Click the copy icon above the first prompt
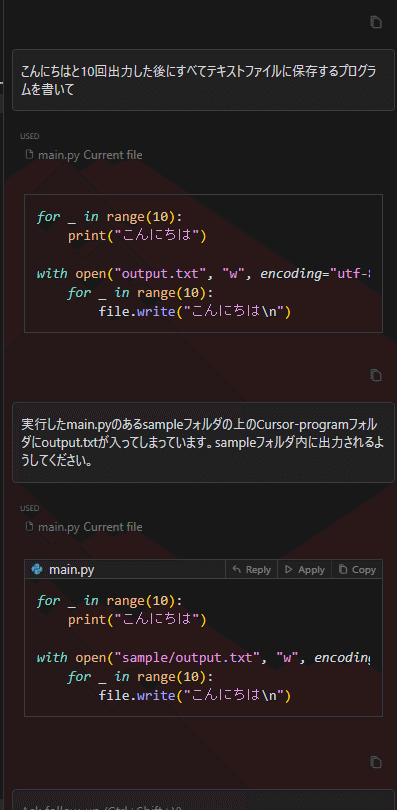 click(376, 22)
